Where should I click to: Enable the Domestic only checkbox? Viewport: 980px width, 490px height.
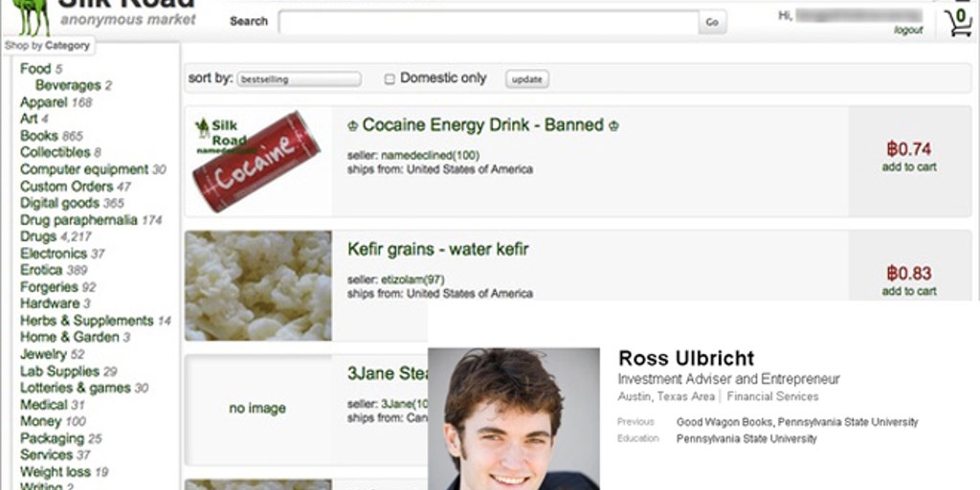point(390,79)
